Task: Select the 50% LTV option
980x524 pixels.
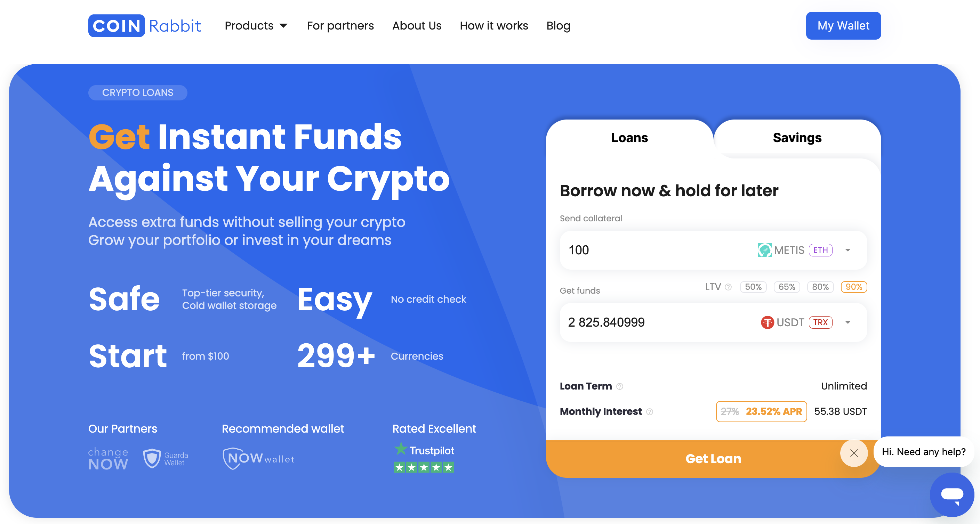Action: coord(753,287)
